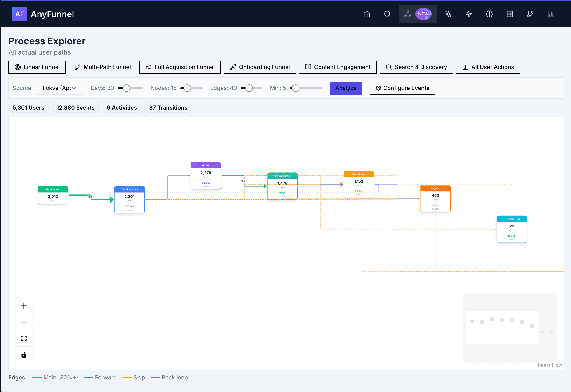
Task: Select the data table icon in top bar
Action: (x=510, y=14)
